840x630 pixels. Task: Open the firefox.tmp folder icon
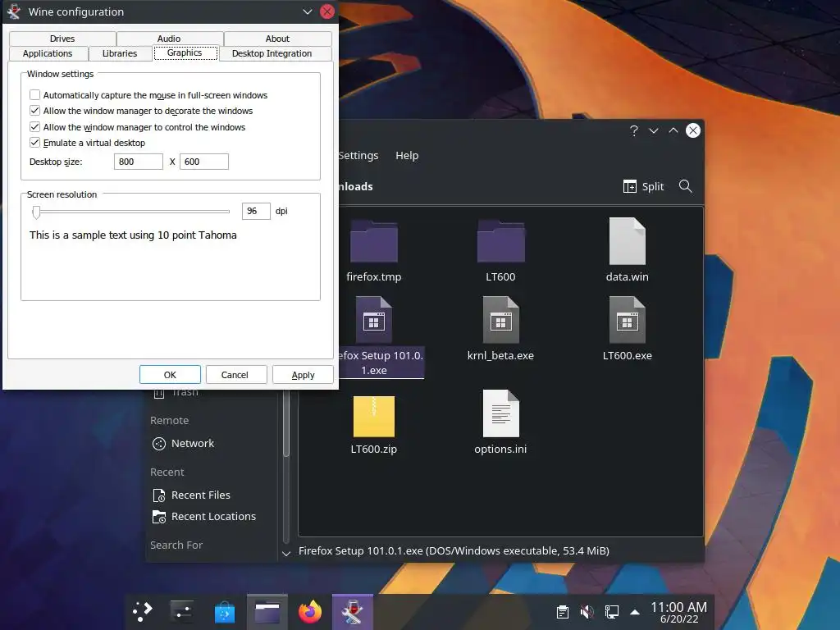click(x=373, y=241)
